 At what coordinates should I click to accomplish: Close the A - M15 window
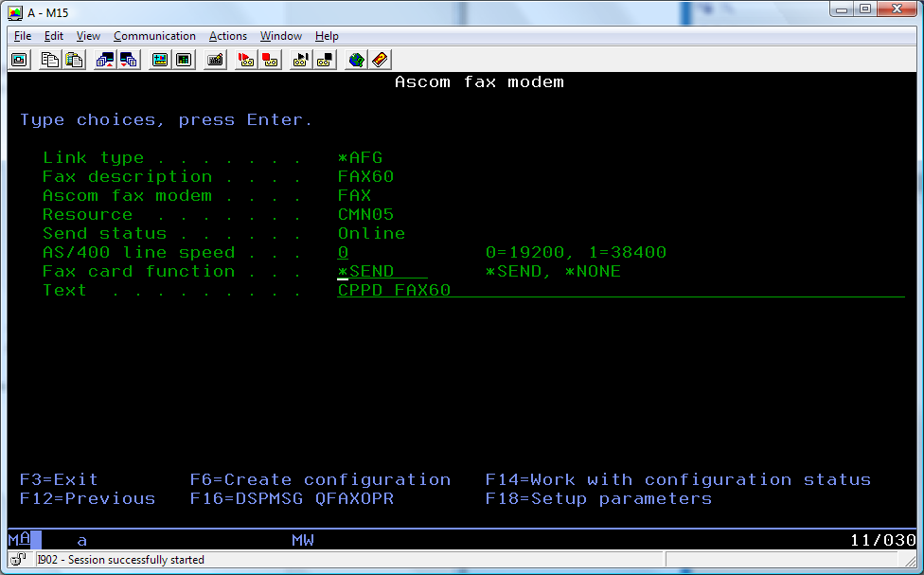click(897, 9)
